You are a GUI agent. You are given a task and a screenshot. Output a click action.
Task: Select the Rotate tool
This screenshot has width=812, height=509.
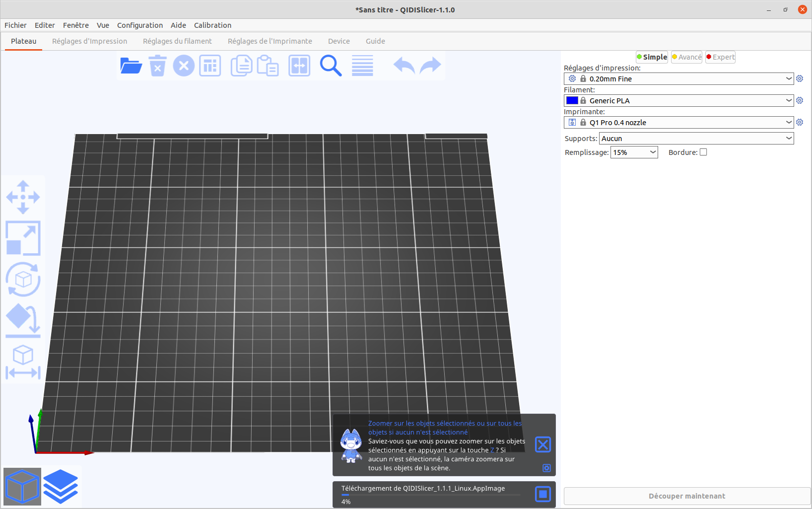23,280
